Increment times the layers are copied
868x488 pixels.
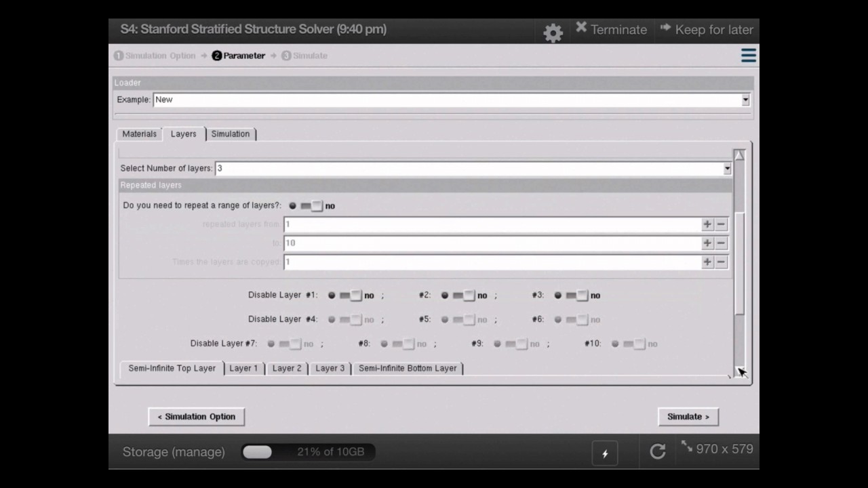(x=707, y=262)
